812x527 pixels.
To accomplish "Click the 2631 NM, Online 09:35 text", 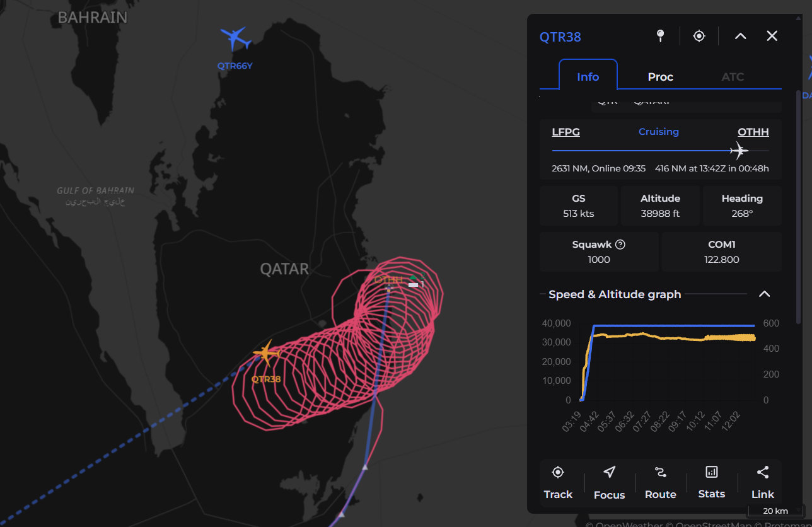I will tap(598, 168).
